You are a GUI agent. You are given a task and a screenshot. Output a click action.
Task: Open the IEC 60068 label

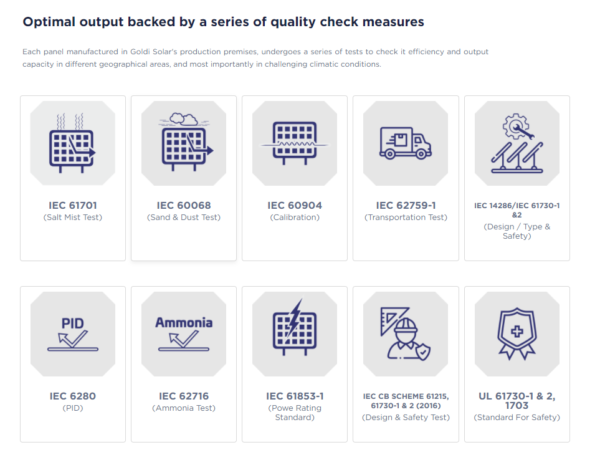[184, 205]
